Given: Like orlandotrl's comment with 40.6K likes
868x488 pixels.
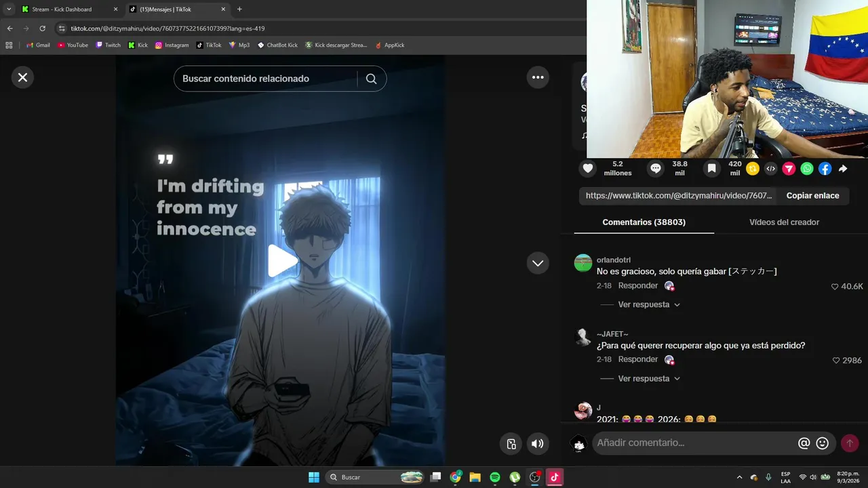Looking at the screenshot, I should [835, 287].
